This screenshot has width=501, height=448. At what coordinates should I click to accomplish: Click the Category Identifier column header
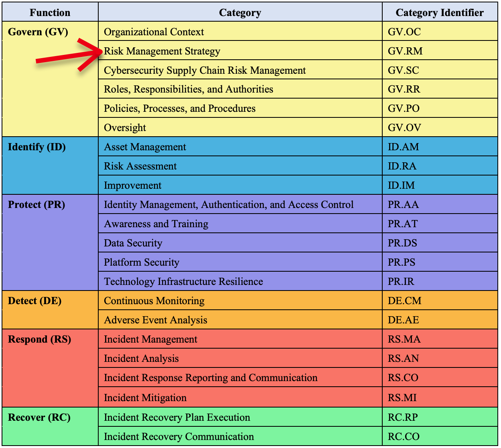coord(440,12)
